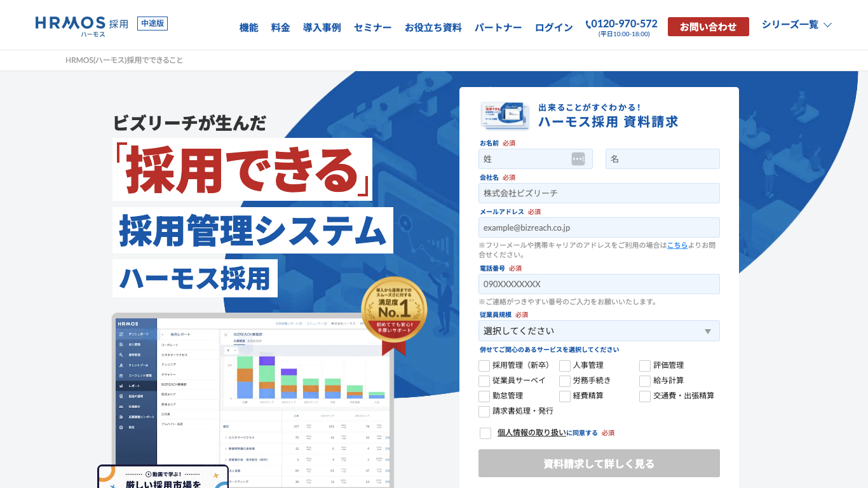Viewport: 868px width, 488px height.
Task: Click the こちら link about free mail
Action: (677, 245)
